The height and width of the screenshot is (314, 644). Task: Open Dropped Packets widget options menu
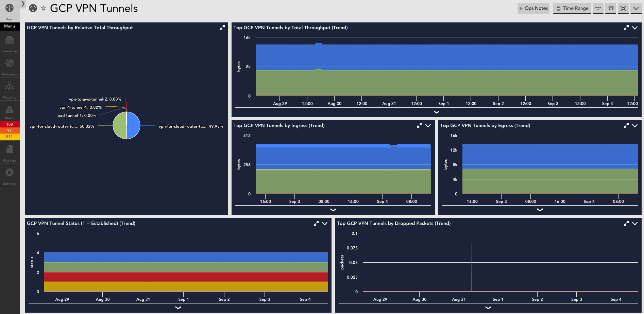635,224
